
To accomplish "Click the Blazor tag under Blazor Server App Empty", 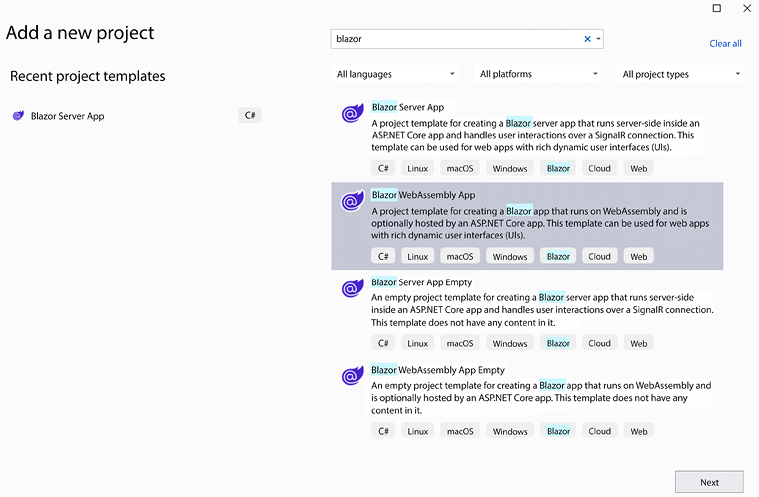I will [x=558, y=343].
